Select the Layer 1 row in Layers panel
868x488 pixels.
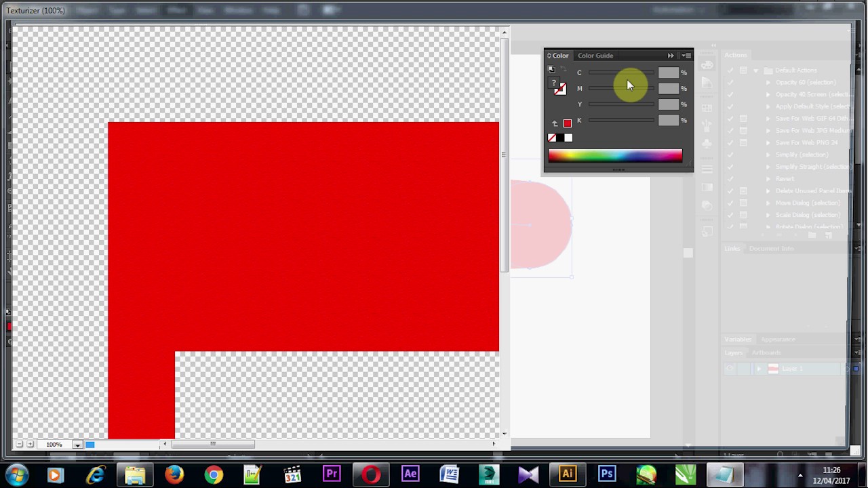click(x=787, y=369)
